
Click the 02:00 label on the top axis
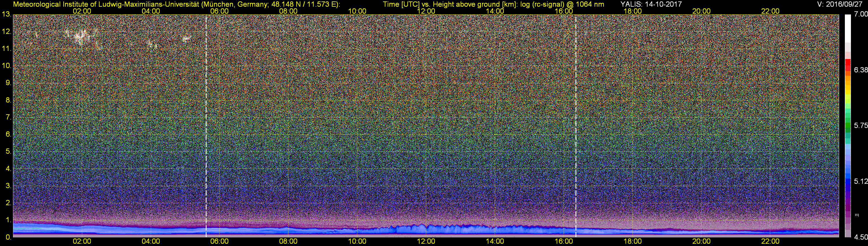tap(82, 11)
